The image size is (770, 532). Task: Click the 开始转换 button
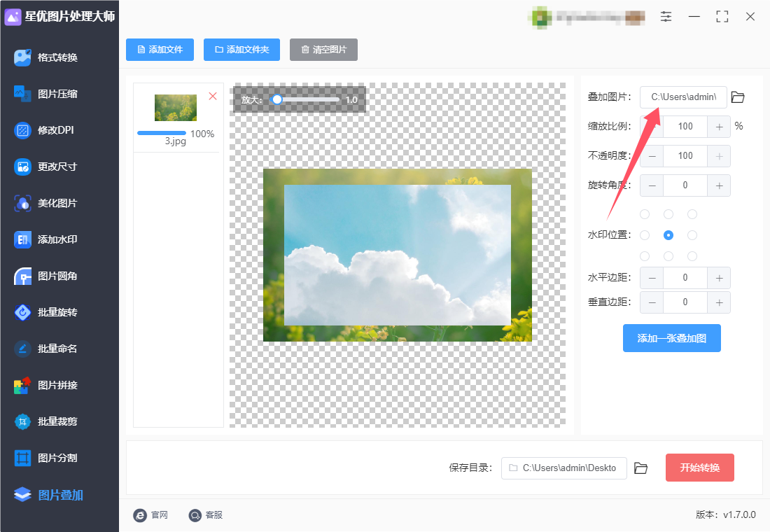(700, 468)
